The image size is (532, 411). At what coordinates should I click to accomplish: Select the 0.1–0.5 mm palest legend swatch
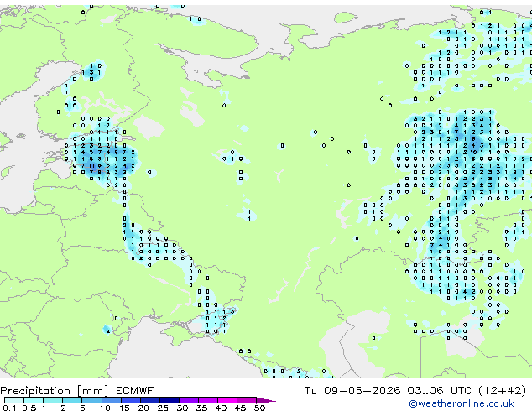coord(14,400)
